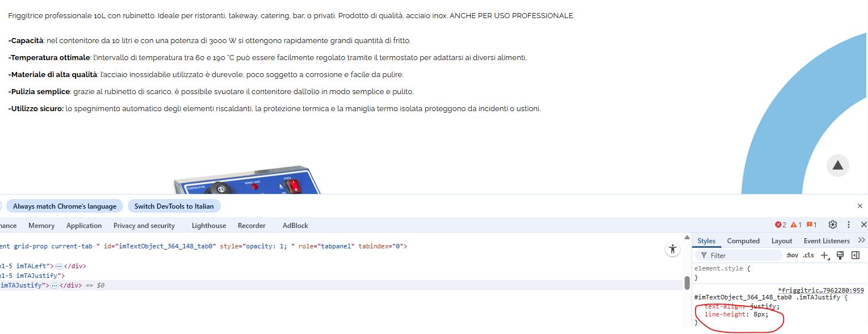The width and height of the screenshot is (868, 334).
Task: Open the Lighthouse panel tab
Action: 209,226
